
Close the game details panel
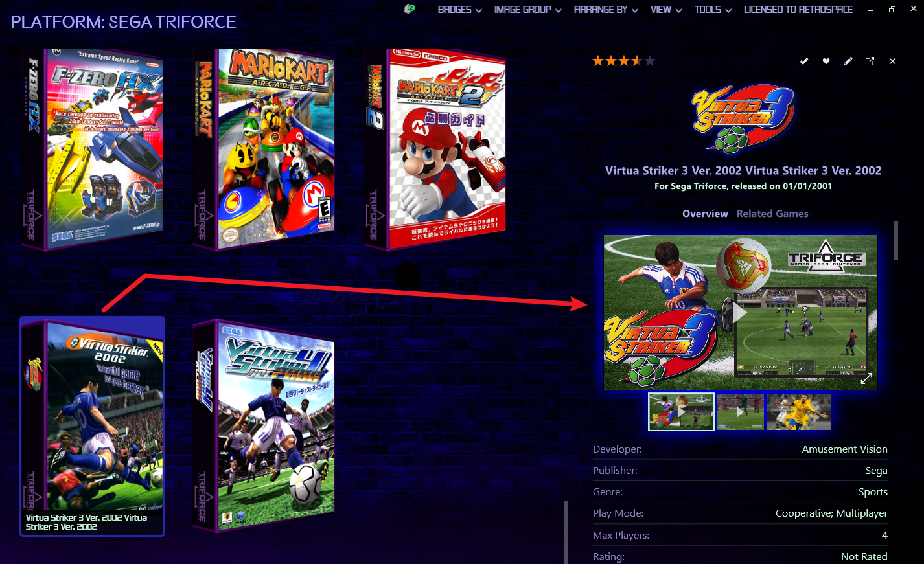click(892, 61)
